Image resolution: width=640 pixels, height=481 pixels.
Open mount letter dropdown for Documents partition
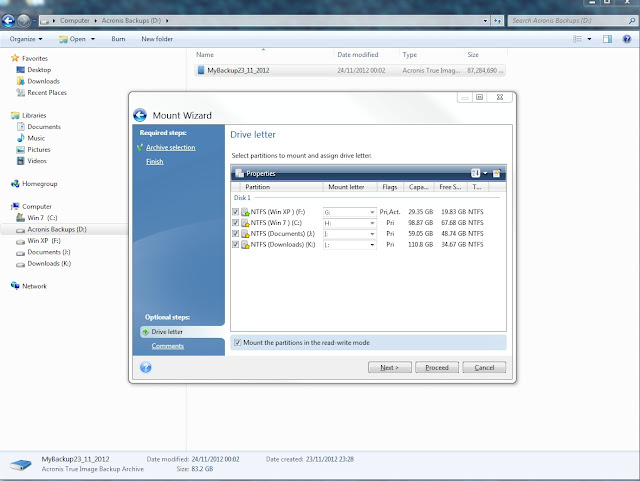tap(372, 234)
